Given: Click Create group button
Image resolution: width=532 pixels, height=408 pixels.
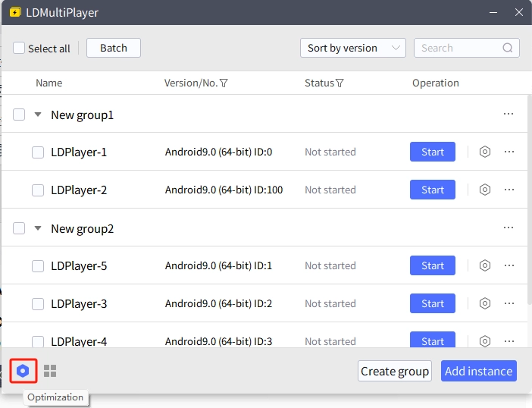Looking at the screenshot, I should coord(395,371).
